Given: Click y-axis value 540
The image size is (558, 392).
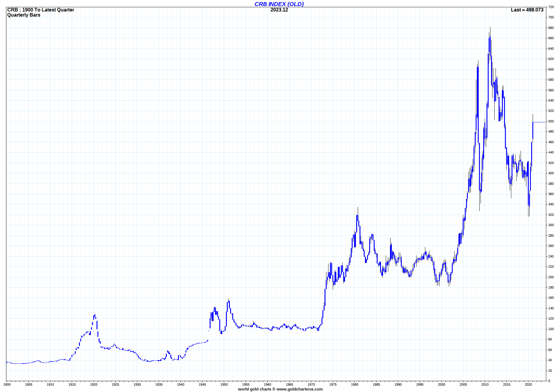Looking at the screenshot, I should (x=551, y=100).
